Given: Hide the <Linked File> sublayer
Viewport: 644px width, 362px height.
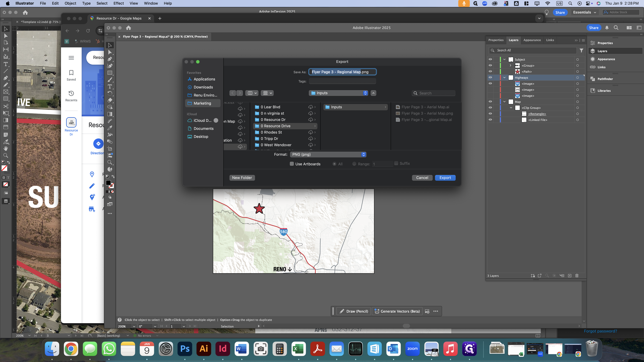Looking at the screenshot, I should point(490,120).
